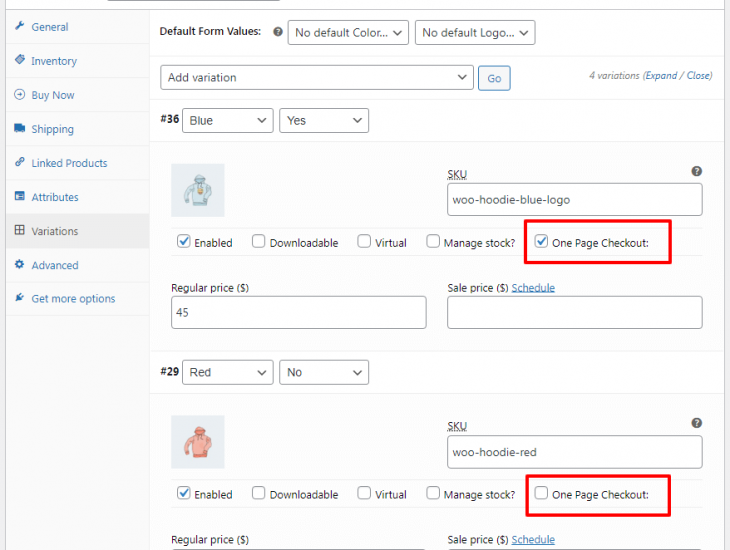Check Downloadable for red hoodie variation
This screenshot has width=730, height=550.
[258, 493]
